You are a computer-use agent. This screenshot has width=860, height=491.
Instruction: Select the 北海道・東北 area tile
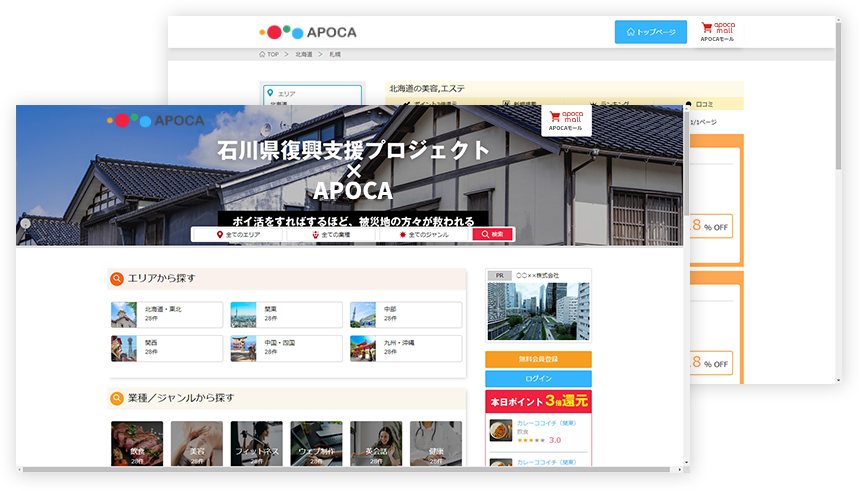pyautogui.click(x=167, y=314)
